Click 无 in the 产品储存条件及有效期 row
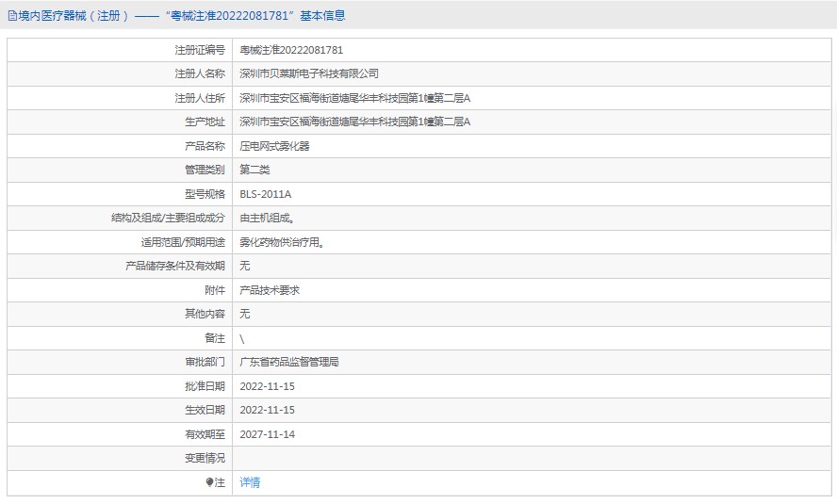Image resolution: width=837 pixels, height=504 pixels. point(245,267)
